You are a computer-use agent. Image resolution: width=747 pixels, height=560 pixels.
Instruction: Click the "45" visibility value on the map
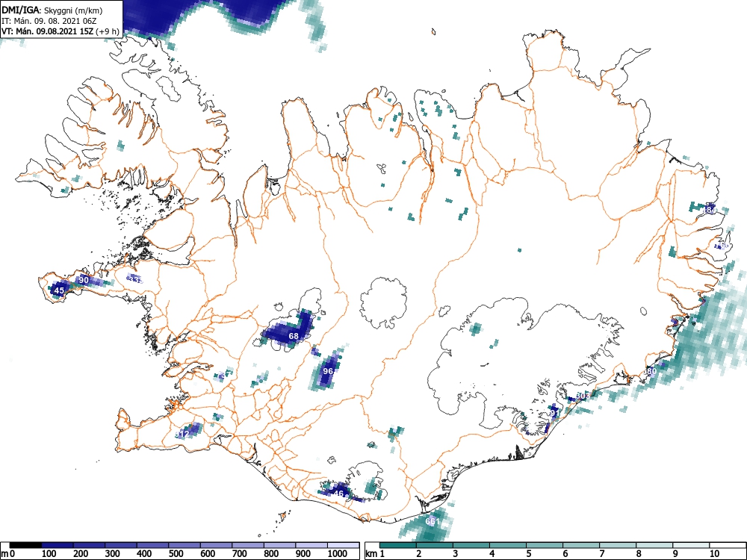(x=59, y=290)
